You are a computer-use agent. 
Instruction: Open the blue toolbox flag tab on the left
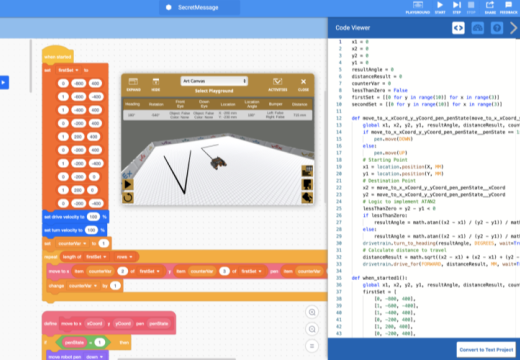click(x=4, y=82)
